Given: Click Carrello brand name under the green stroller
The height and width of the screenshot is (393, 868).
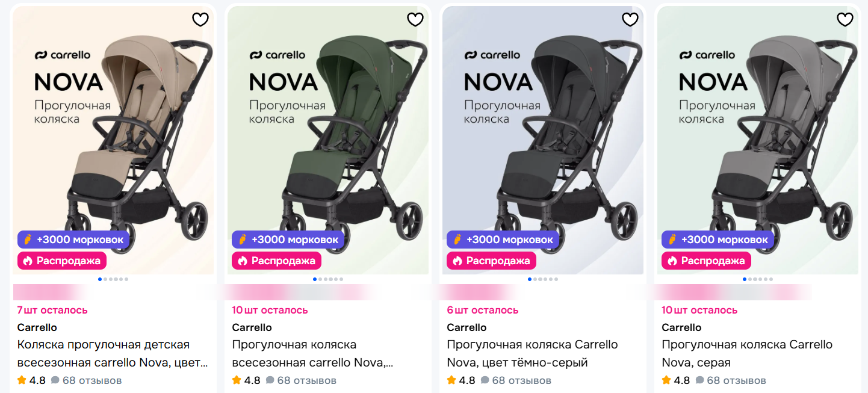Looking at the screenshot, I should 252,327.
